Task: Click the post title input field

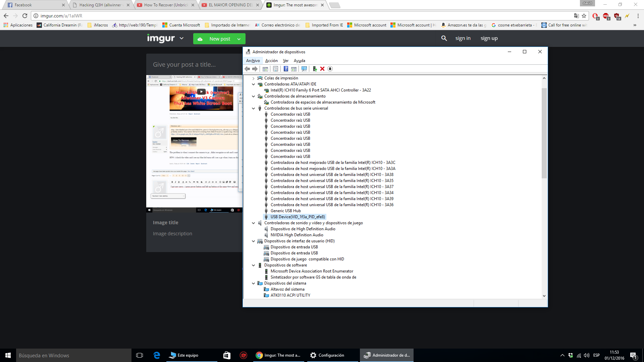Action: click(195, 65)
